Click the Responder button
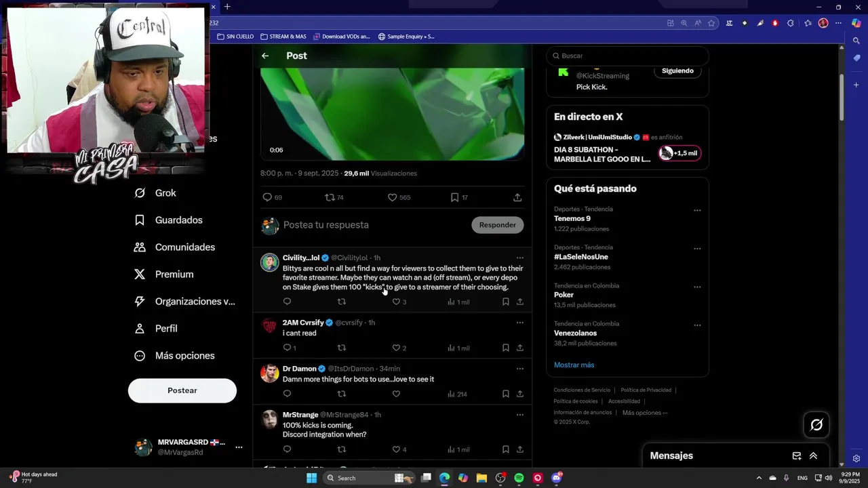 (x=498, y=225)
